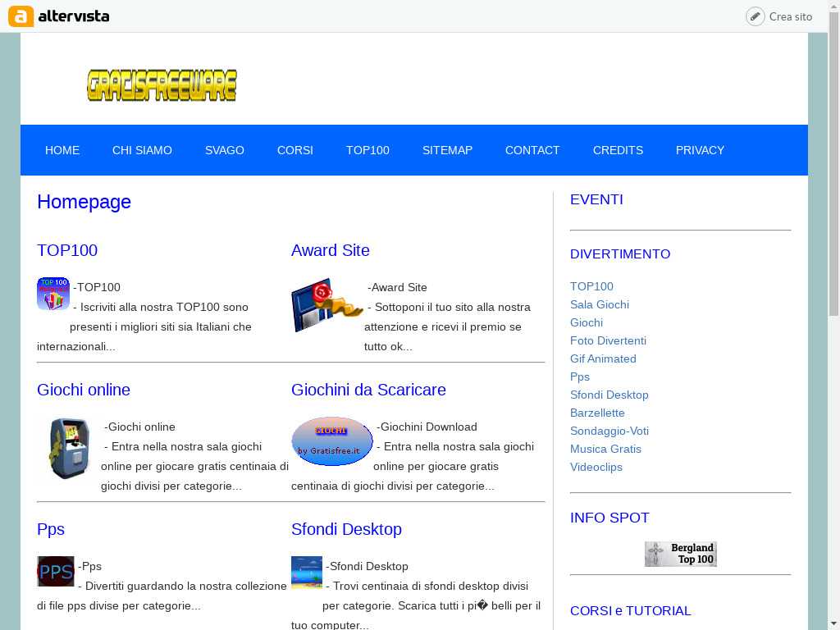The width and height of the screenshot is (840, 630).
Task: Click the Bergland Top 100 banner
Action: [x=680, y=554]
